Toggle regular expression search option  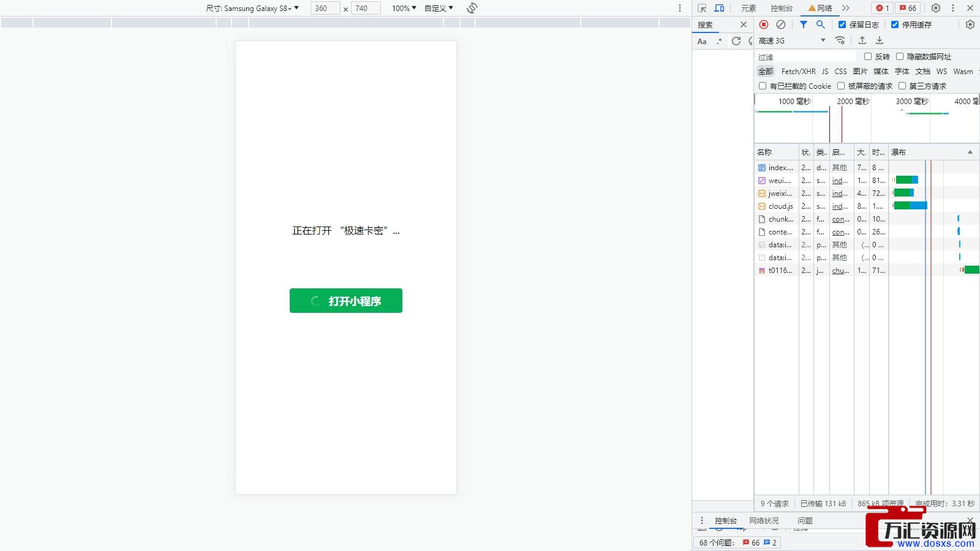click(x=719, y=41)
